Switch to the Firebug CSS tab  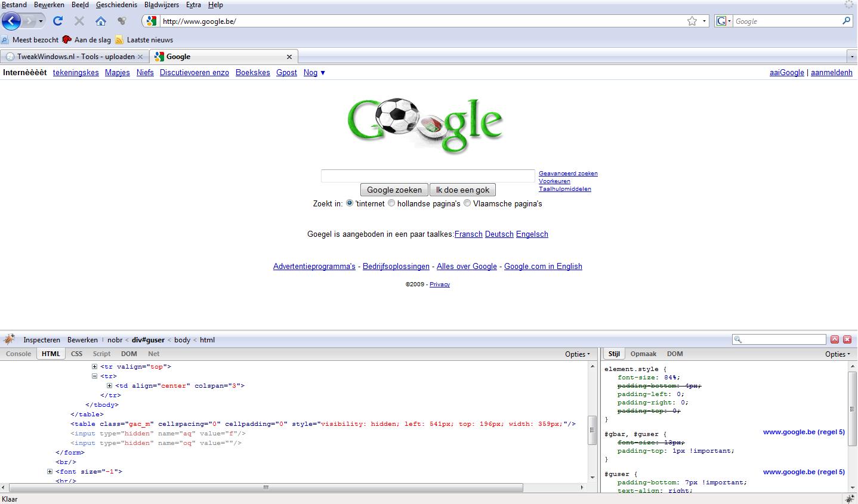point(76,354)
